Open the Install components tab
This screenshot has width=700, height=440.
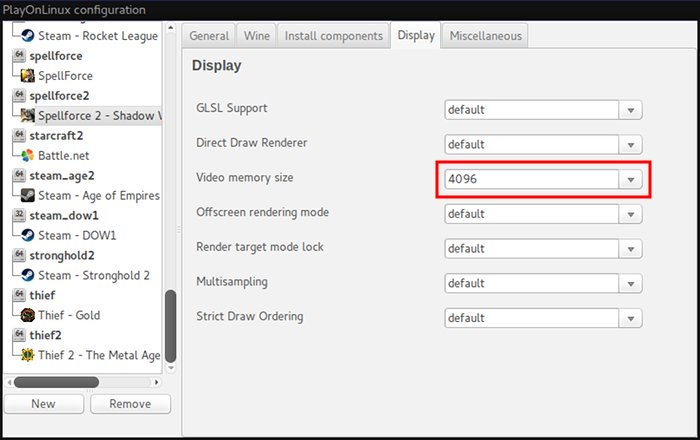tap(333, 36)
